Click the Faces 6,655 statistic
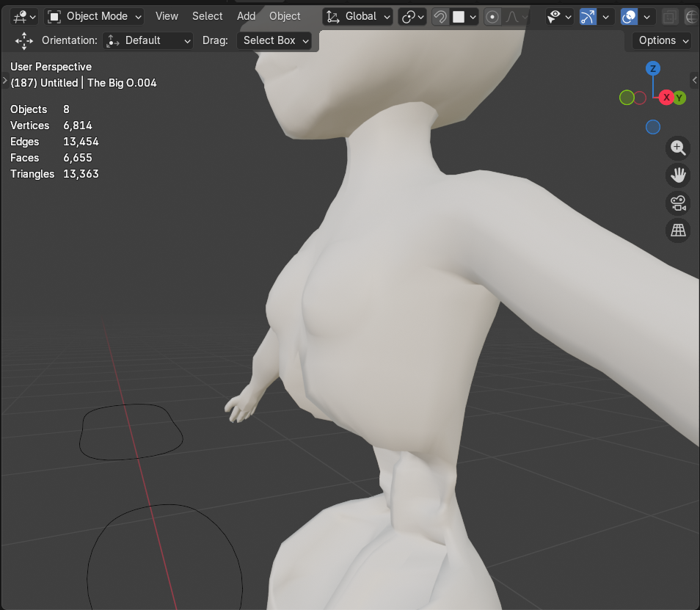This screenshot has width=700, height=610. 51,158
